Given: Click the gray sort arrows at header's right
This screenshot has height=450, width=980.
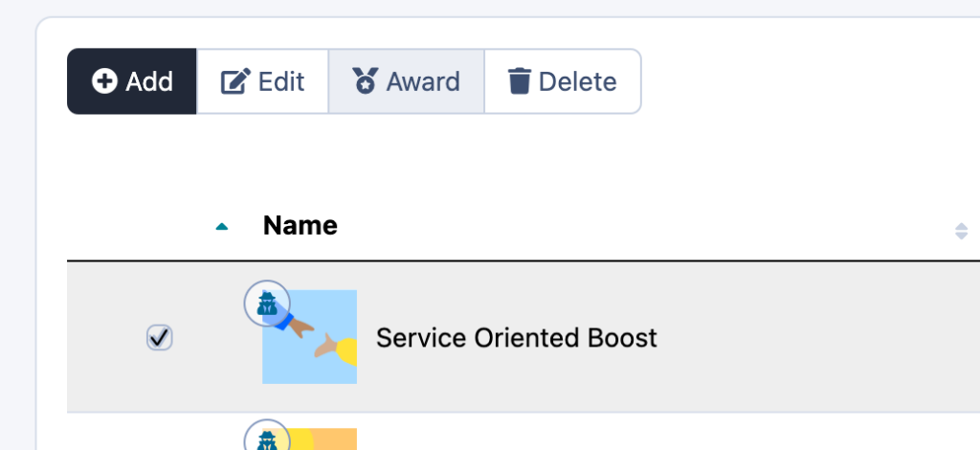Looking at the screenshot, I should point(961,231).
